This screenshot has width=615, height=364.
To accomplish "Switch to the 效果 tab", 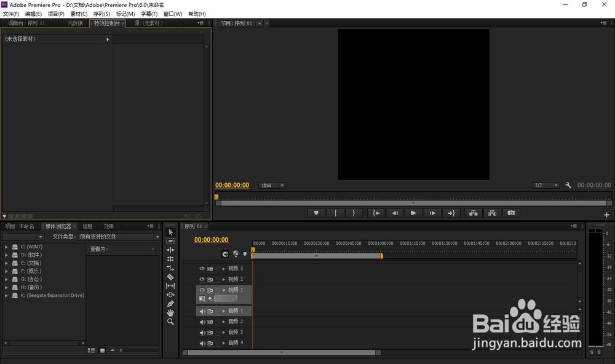I will 109,226.
